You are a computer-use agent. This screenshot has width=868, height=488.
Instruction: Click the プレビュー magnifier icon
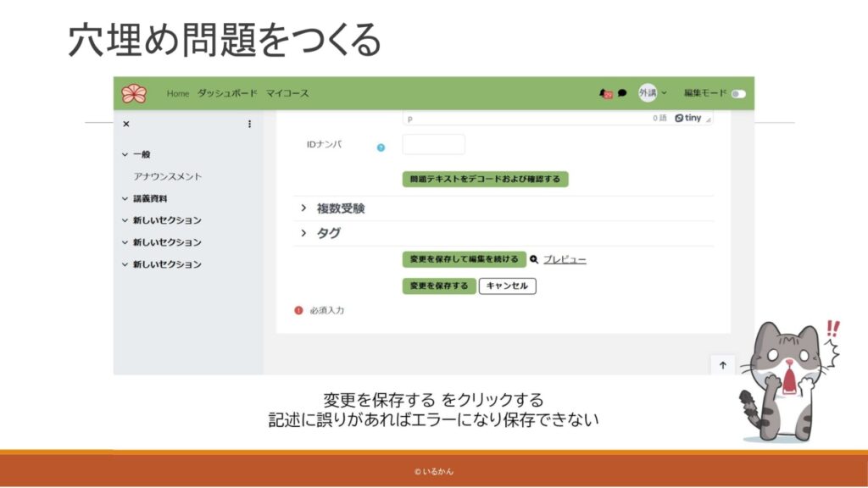pos(534,259)
